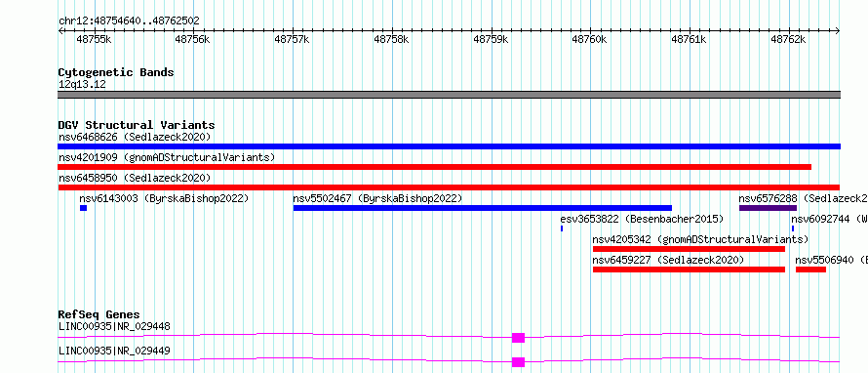Viewport: 868px width, 373px height.
Task: Click label nsv6143003 (ByrskaBishop2022)
Action: pos(164,198)
